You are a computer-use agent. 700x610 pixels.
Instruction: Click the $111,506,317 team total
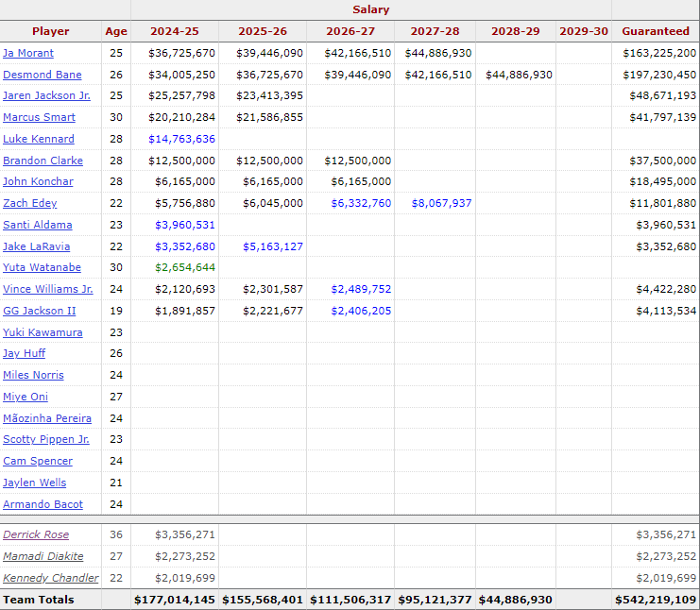pyautogui.click(x=350, y=600)
